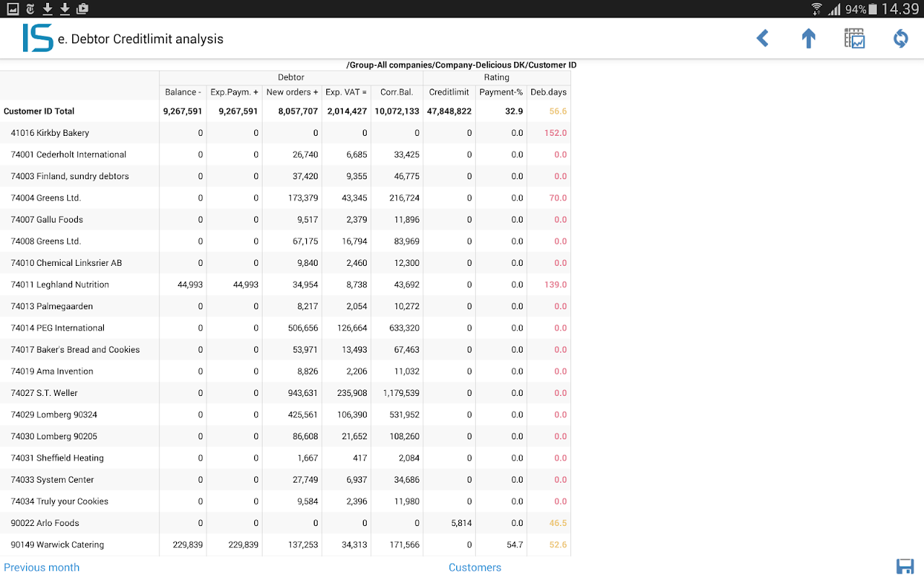Select the New orders column header
The width and height of the screenshot is (924, 578).
click(292, 92)
